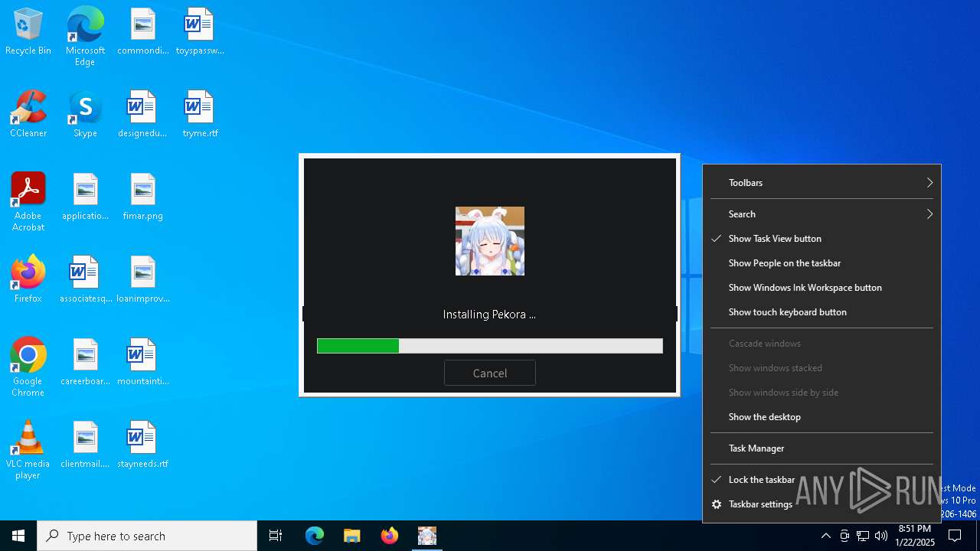Open the taskbar clock showing 8:51 PM
980x551 pixels.
coord(914,536)
